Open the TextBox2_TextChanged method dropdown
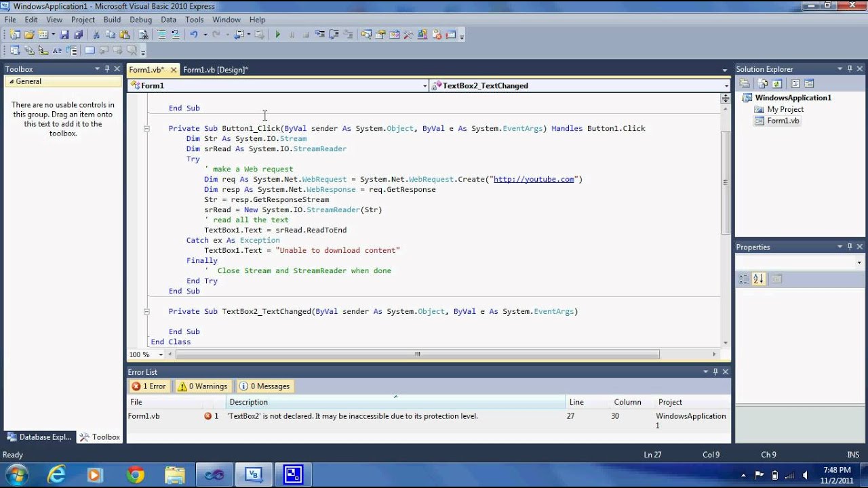The image size is (868, 488). pos(726,85)
